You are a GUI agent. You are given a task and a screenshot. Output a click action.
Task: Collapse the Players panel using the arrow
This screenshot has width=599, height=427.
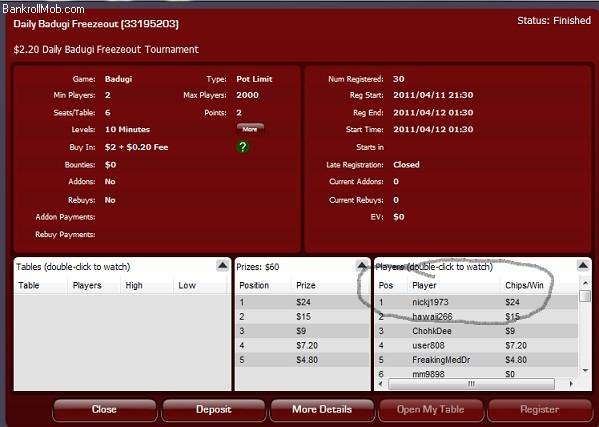[x=583, y=265]
